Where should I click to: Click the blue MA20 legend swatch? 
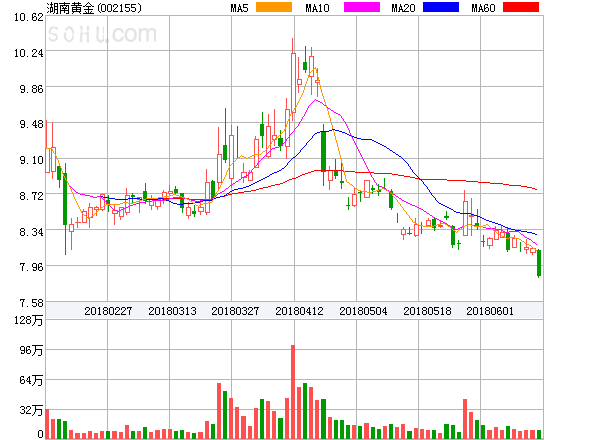coord(441,7)
